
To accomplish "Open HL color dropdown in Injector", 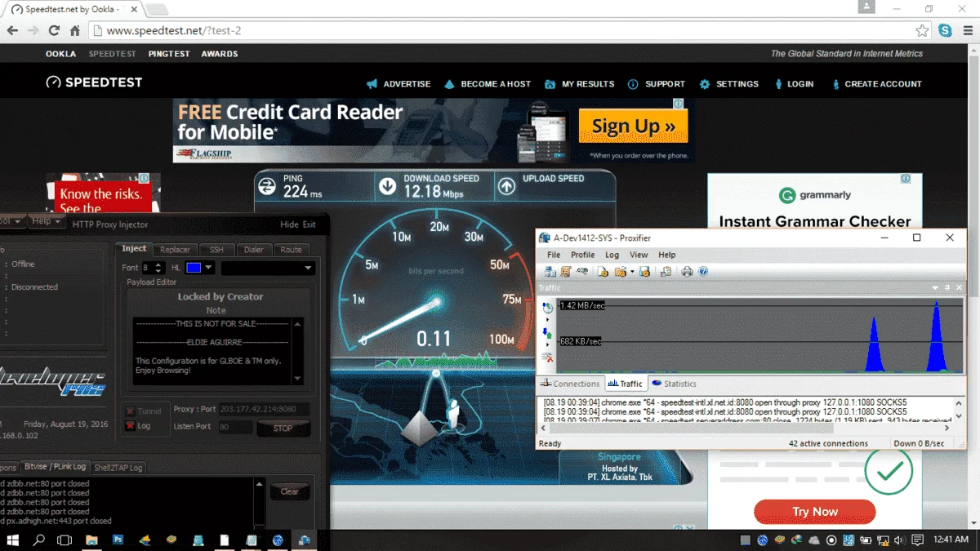I will pyautogui.click(x=209, y=268).
